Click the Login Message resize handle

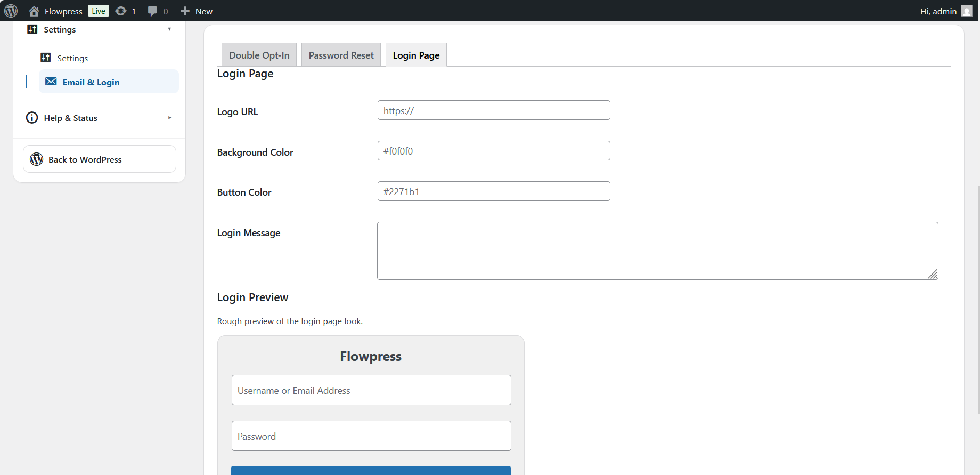[x=933, y=274]
